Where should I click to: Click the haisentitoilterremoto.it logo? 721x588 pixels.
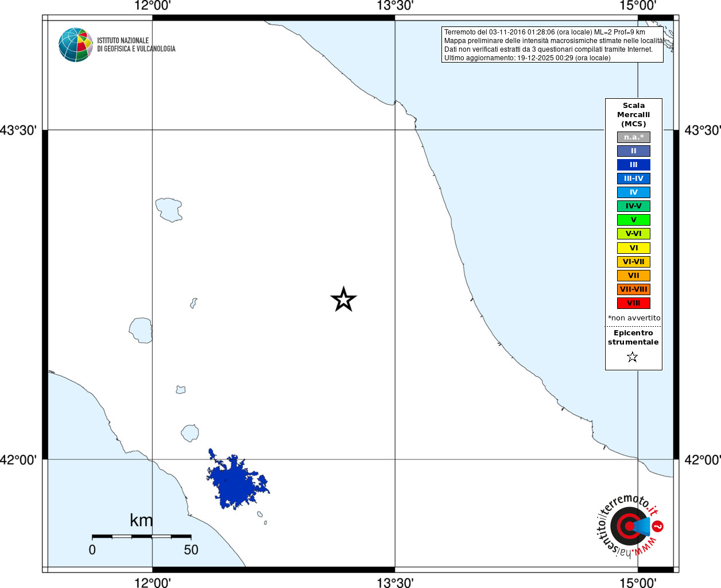(x=630, y=525)
